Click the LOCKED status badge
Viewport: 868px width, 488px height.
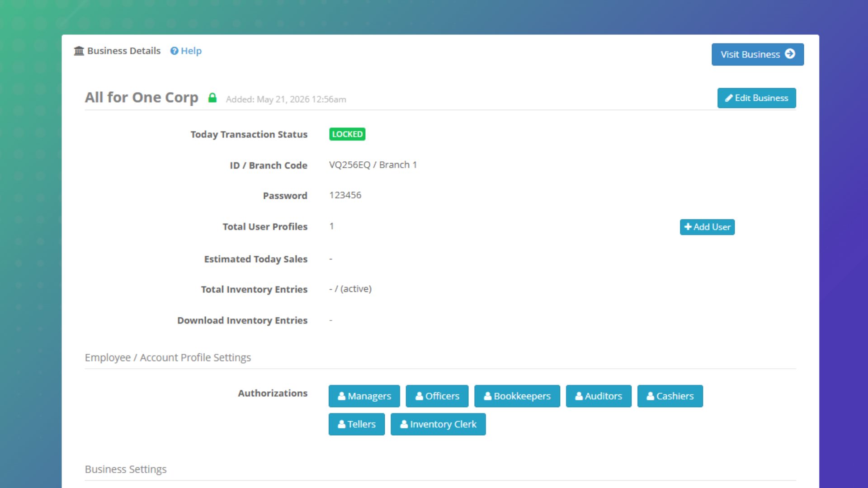(347, 134)
